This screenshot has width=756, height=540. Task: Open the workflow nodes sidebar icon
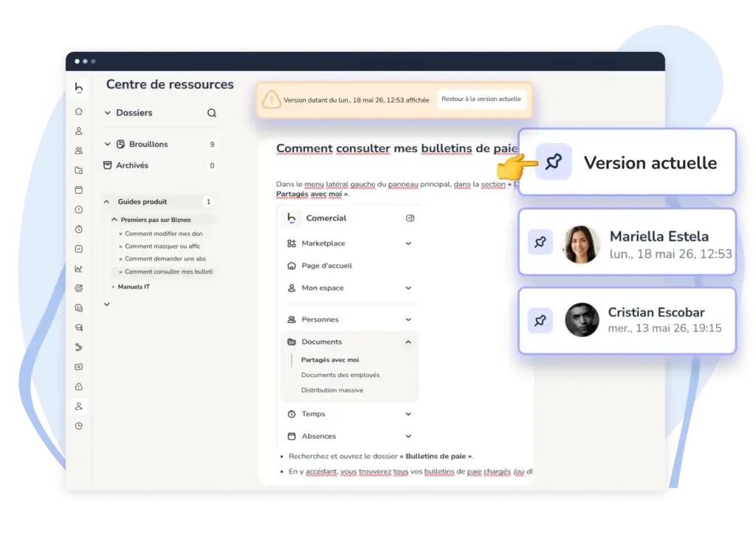[x=78, y=347]
